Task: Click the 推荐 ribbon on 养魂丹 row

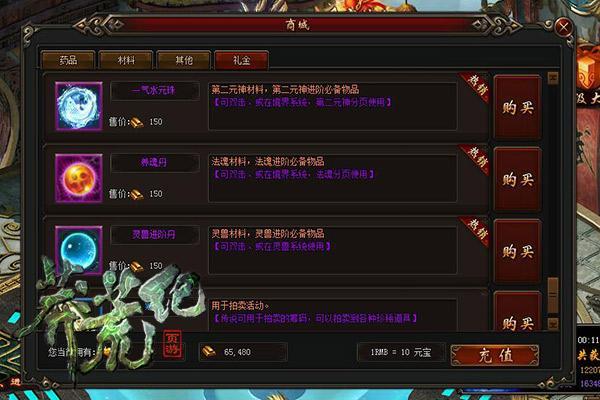Action: click(x=475, y=159)
